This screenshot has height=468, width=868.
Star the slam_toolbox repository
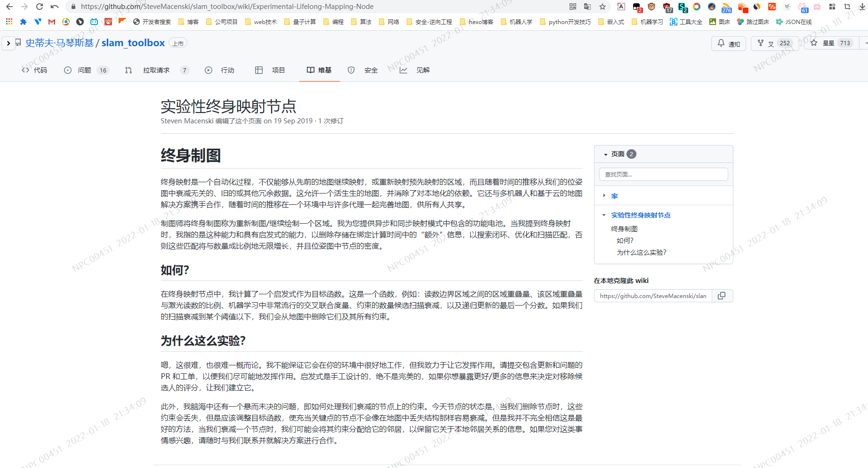point(830,43)
